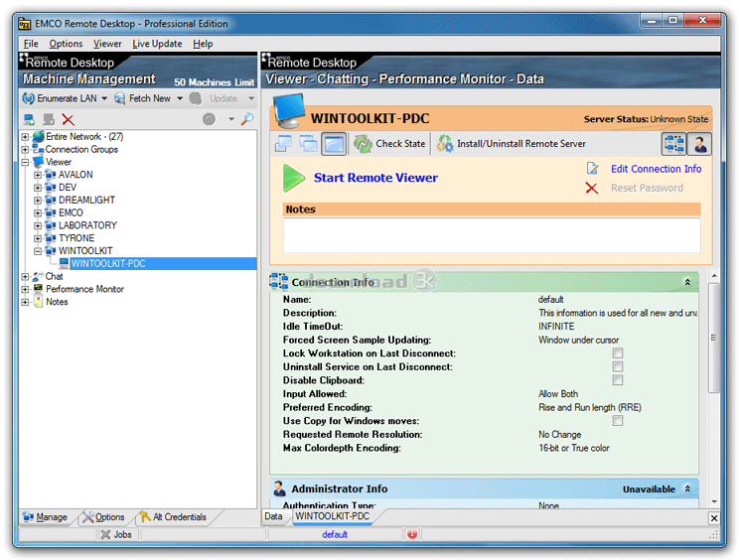The height and width of the screenshot is (560, 739).
Task: Switch to the Alt Credentials tab
Action: point(174,517)
